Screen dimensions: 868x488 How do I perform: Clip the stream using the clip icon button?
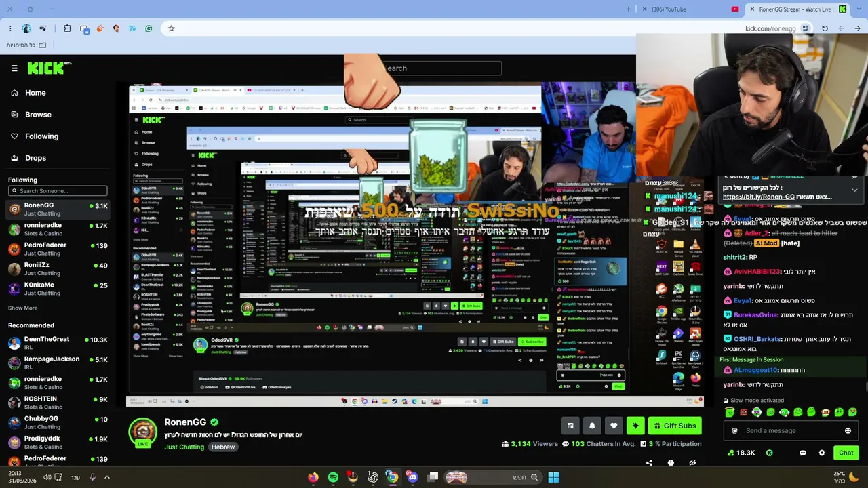click(570, 426)
